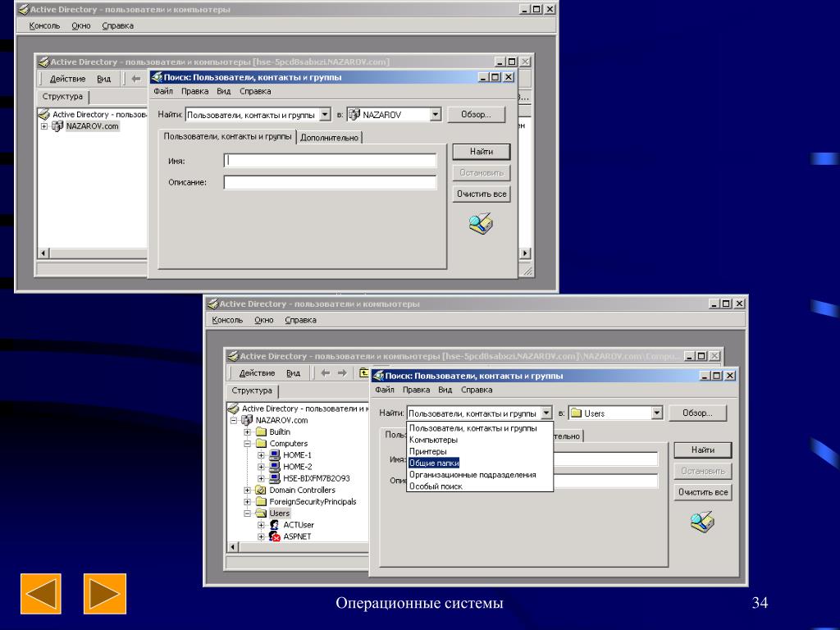Advance slide with orange right arrow
Image resolution: width=840 pixels, height=630 pixels.
coord(105,594)
